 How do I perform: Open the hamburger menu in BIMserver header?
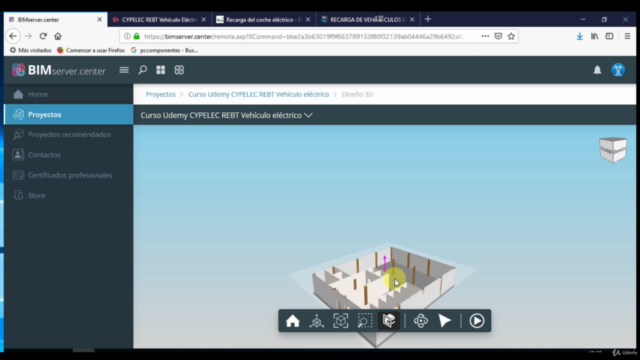pos(124,70)
